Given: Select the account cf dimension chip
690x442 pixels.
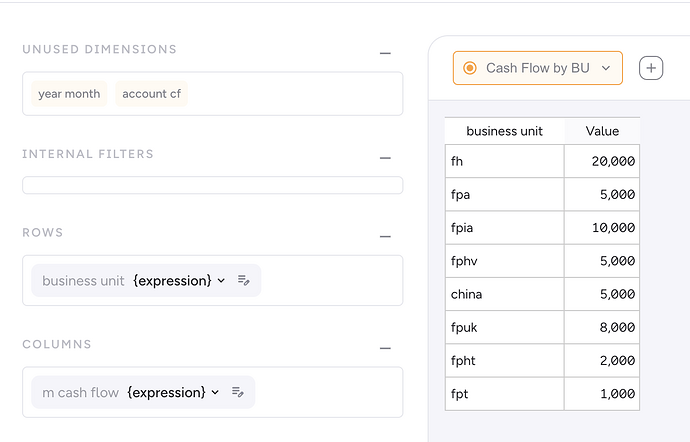Looking at the screenshot, I should (151, 94).
